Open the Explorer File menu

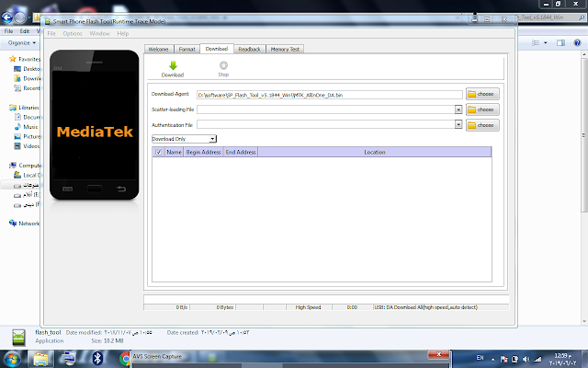(8, 31)
